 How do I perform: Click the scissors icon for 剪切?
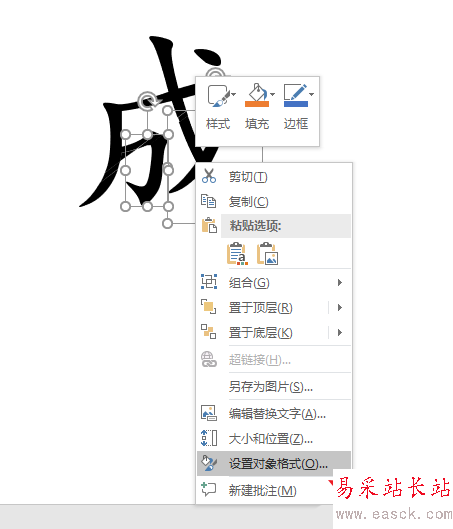coord(209,176)
